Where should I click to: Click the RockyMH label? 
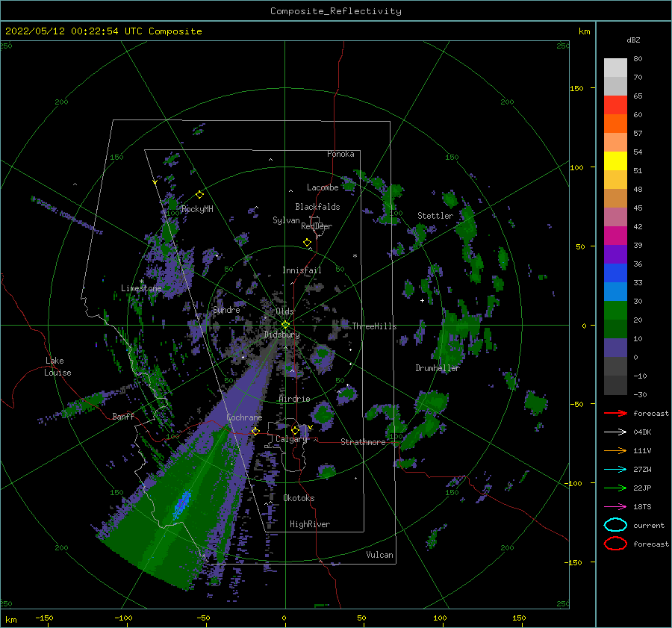point(197,209)
